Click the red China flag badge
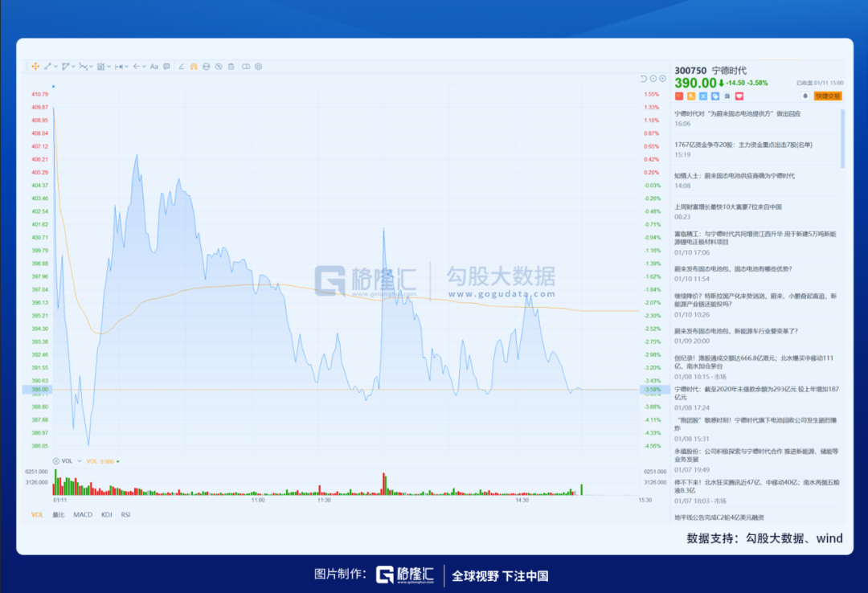868x593 pixels. (679, 96)
